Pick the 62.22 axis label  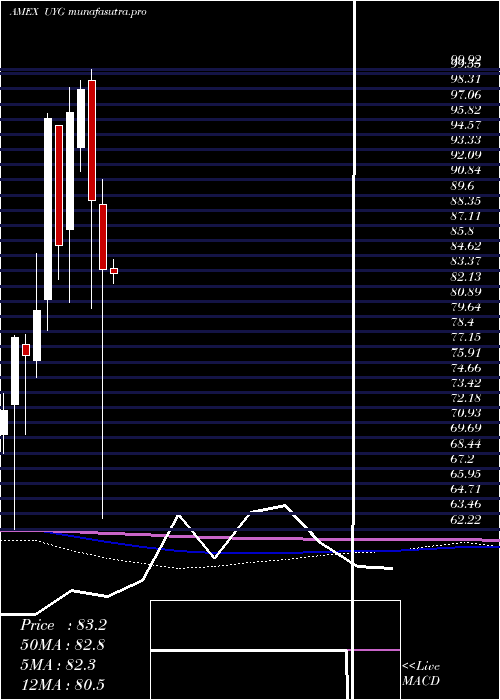click(x=466, y=520)
